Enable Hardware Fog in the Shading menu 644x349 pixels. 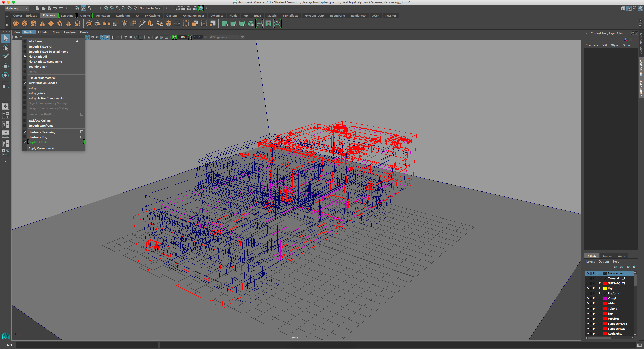(38, 137)
